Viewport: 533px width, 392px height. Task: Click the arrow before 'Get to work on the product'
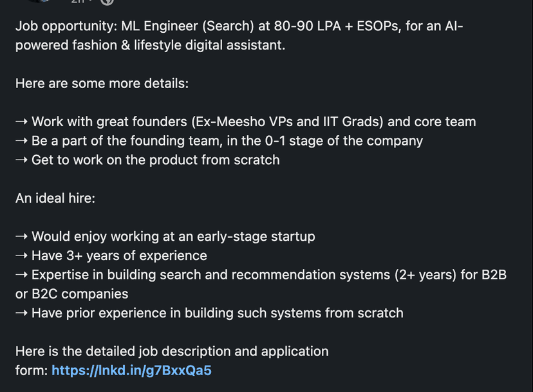tap(22, 160)
